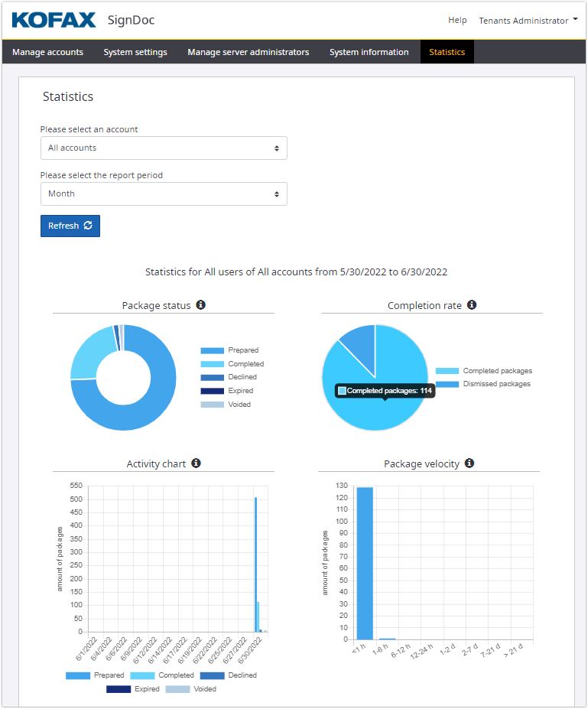Open the report period dropdown
Viewport: 588px width, 709px height.
coord(164,194)
